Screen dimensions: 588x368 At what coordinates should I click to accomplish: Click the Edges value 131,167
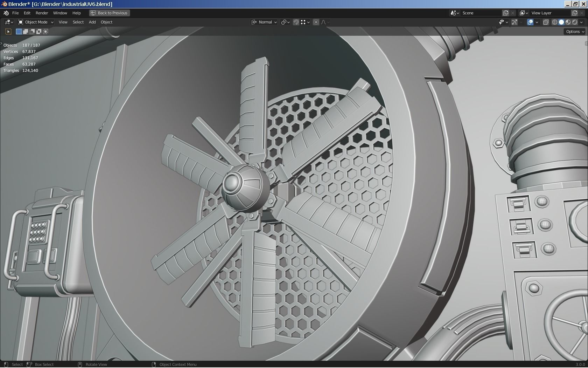(30, 58)
